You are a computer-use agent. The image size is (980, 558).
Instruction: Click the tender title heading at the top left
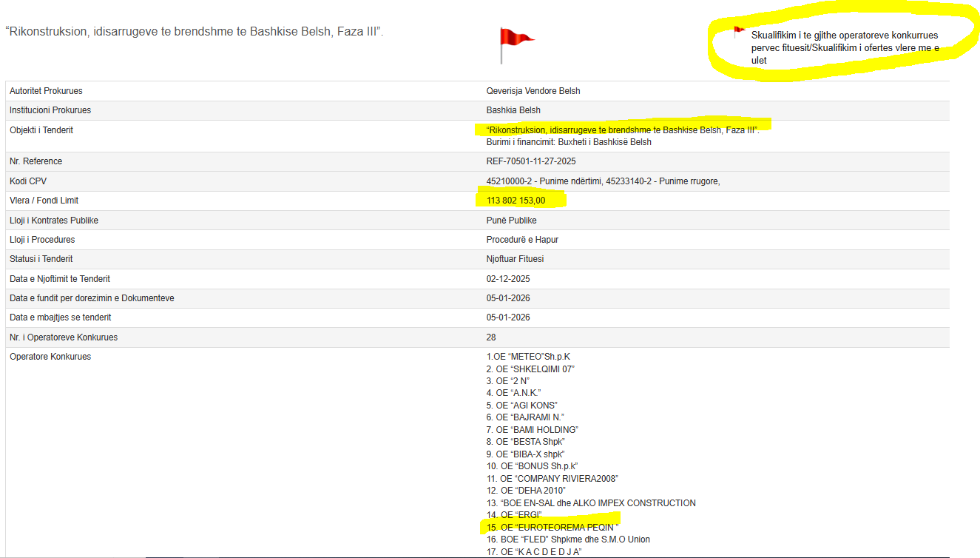click(x=194, y=32)
